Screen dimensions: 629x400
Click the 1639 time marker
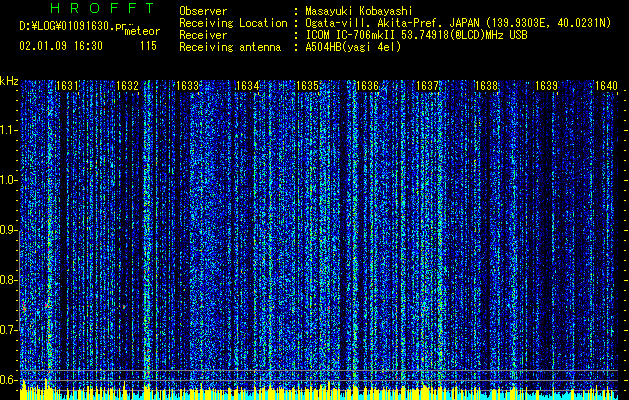click(x=546, y=86)
